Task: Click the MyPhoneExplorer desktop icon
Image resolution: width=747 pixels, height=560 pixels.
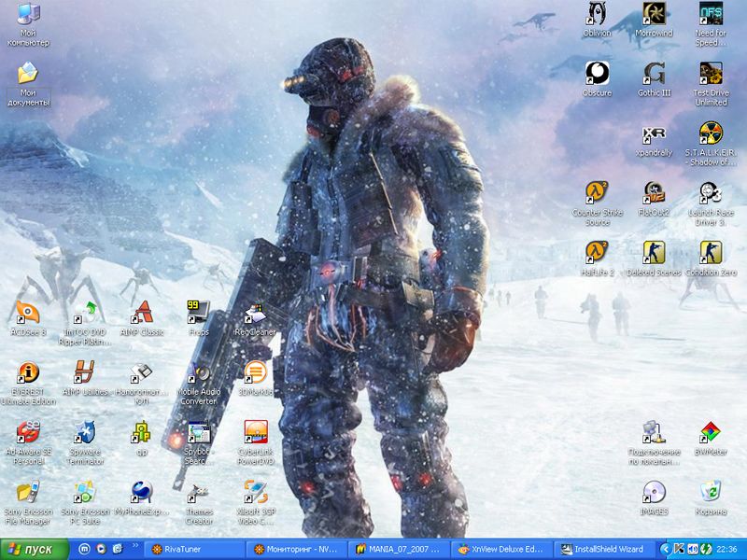Action: point(142,493)
